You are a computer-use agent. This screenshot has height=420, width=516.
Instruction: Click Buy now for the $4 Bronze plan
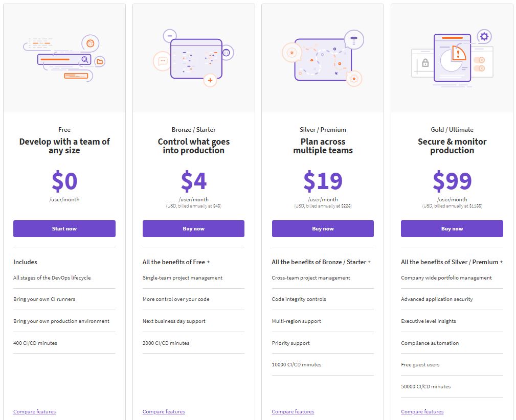click(x=193, y=229)
